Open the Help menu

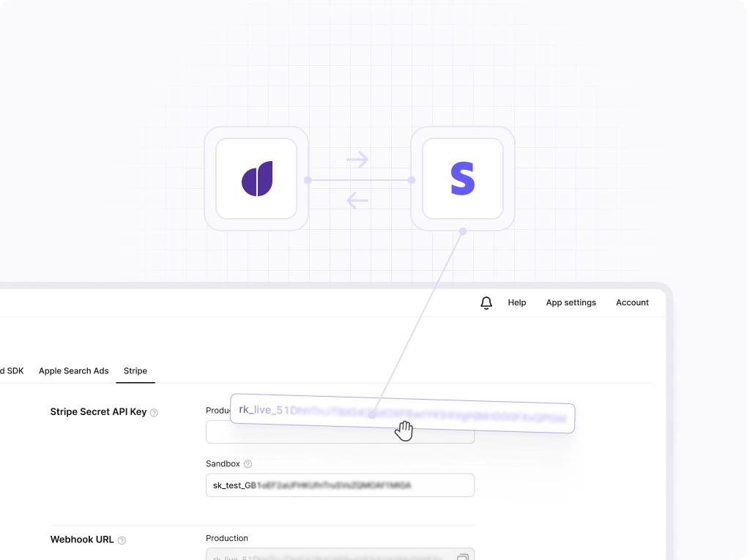(517, 302)
